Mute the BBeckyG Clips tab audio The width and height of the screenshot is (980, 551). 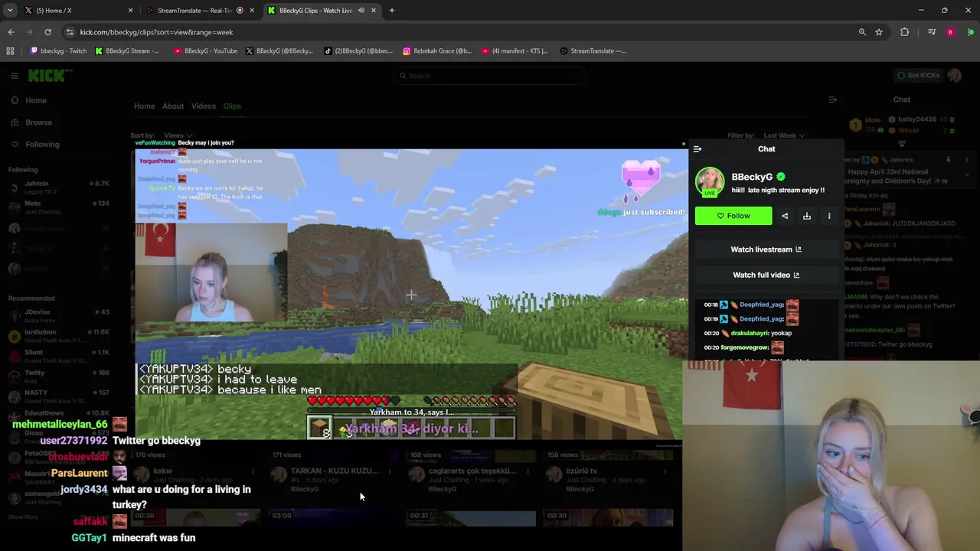pyautogui.click(x=361, y=11)
